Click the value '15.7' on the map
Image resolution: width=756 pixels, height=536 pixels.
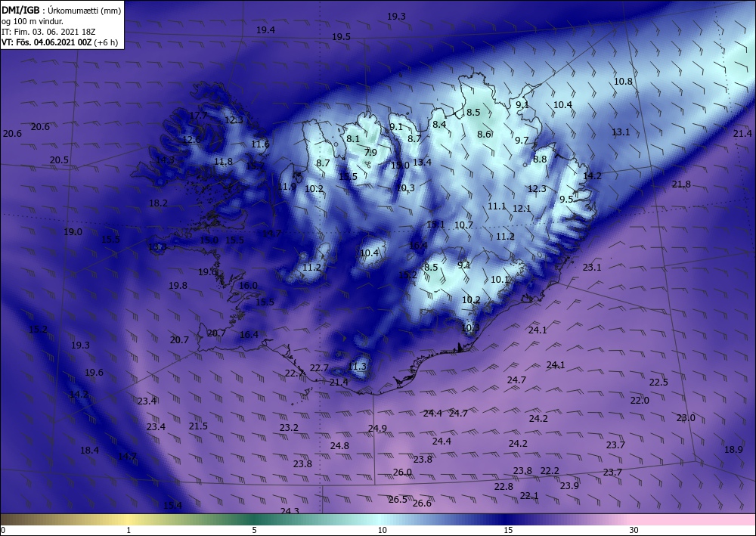pos(255,166)
